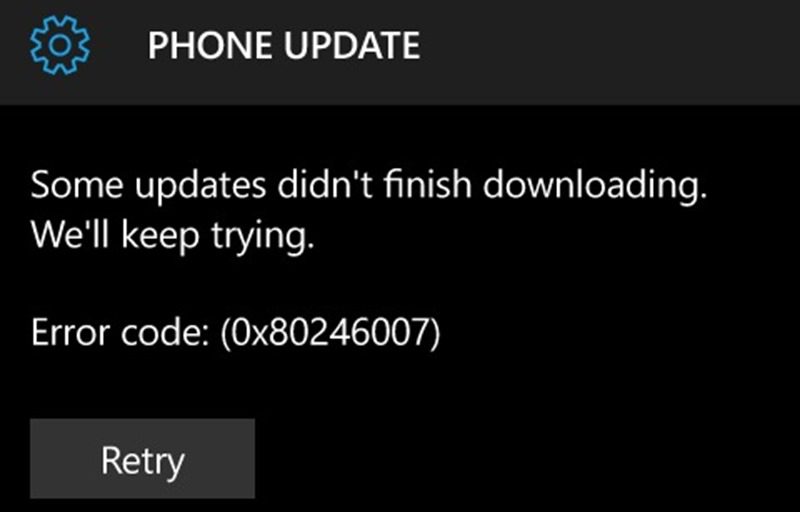The height and width of the screenshot is (512, 800).
Task: Click the word "Error" in the error line
Action: point(69,332)
